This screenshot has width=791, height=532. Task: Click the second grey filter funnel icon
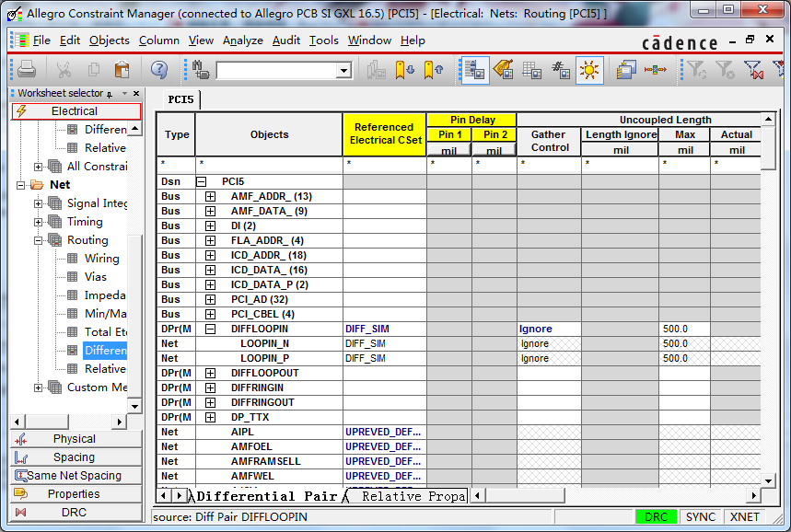725,70
